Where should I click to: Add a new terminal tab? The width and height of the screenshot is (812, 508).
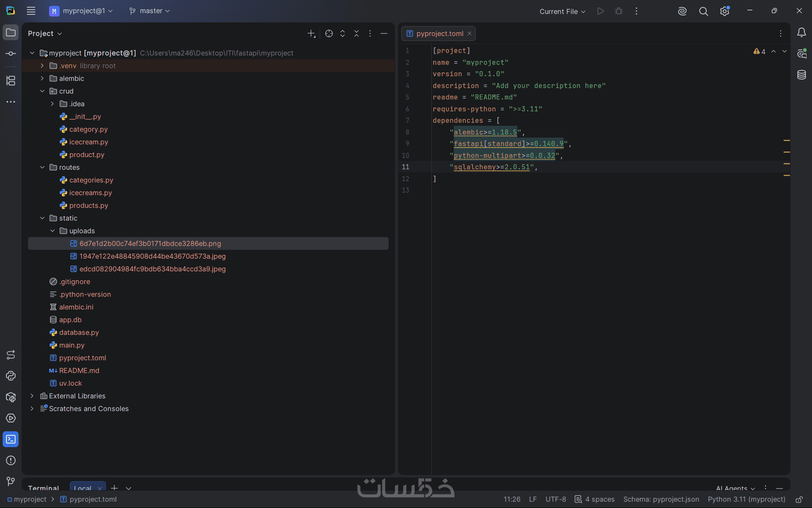(x=114, y=488)
